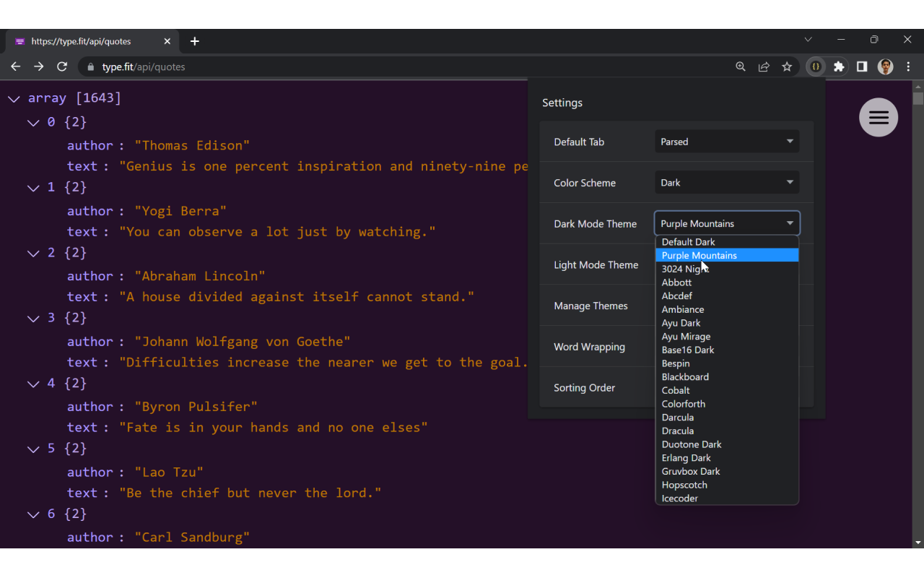Viewport: 924px width, 578px height.
Task: Reload the page
Action: [x=62, y=66]
